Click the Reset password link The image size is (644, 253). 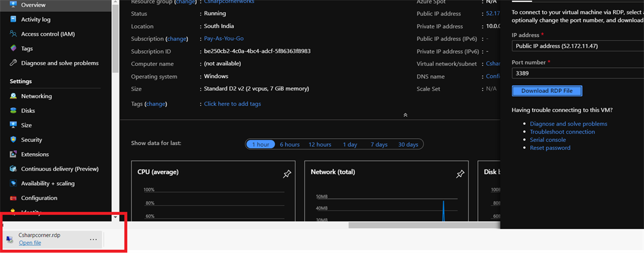click(x=550, y=148)
